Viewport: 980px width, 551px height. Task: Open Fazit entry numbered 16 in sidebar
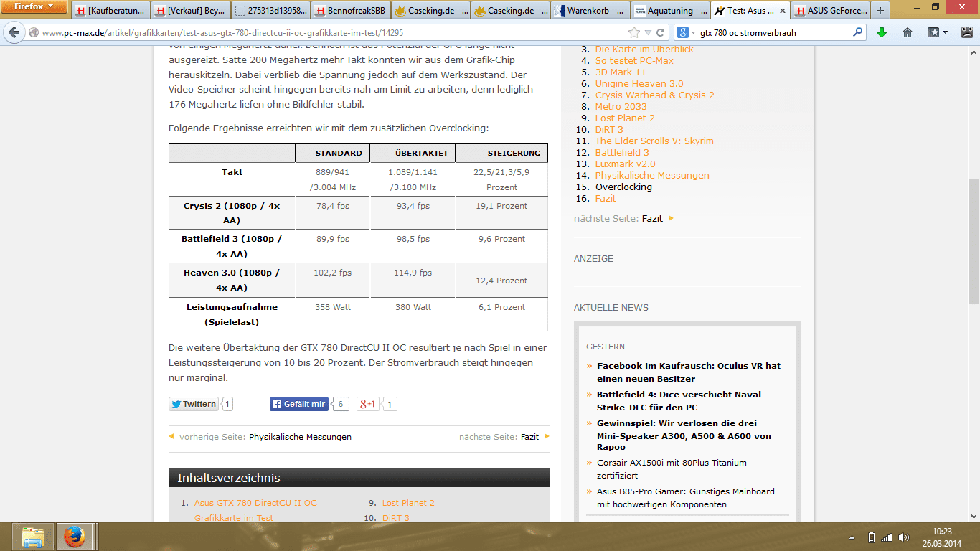[x=606, y=198]
